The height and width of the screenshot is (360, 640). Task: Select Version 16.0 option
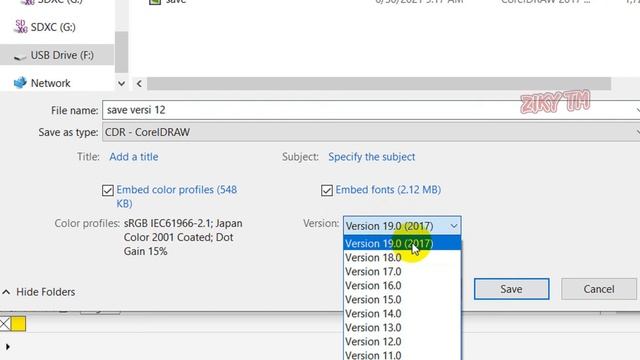click(402, 285)
